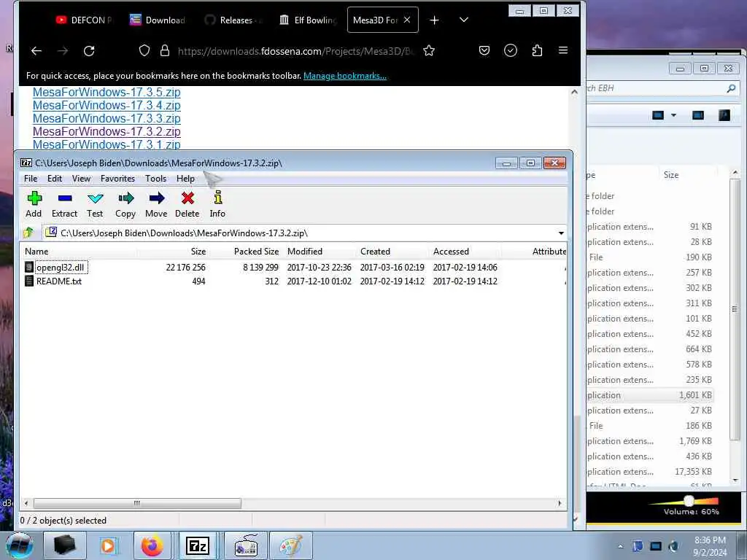Run the Test archive tool
This screenshot has width=747, height=560.
click(x=95, y=204)
